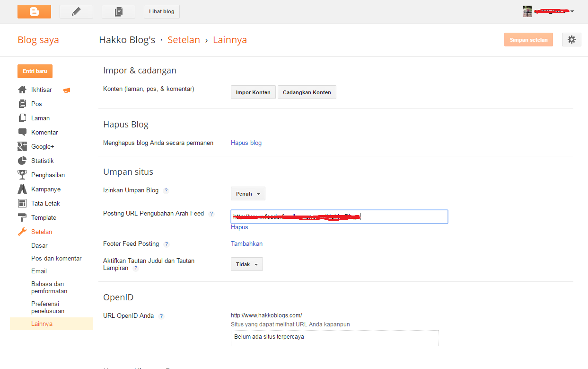Click the Hapus blog link

(x=246, y=143)
